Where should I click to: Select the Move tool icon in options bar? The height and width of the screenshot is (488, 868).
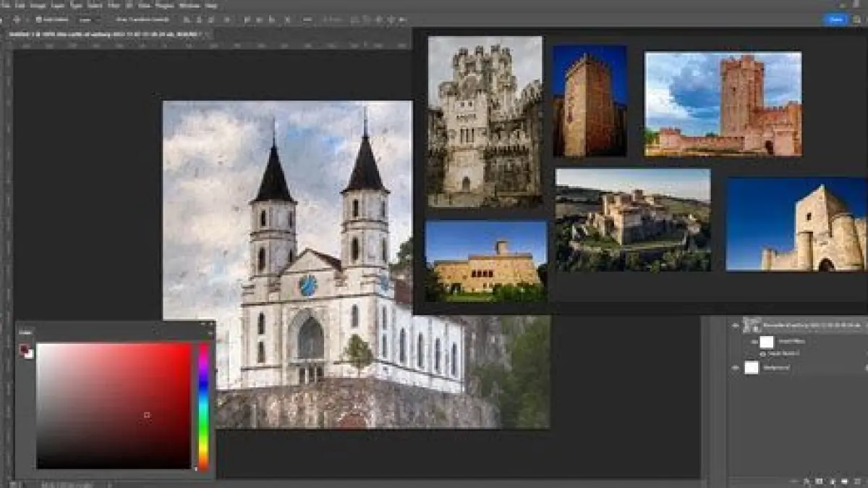[x=16, y=20]
